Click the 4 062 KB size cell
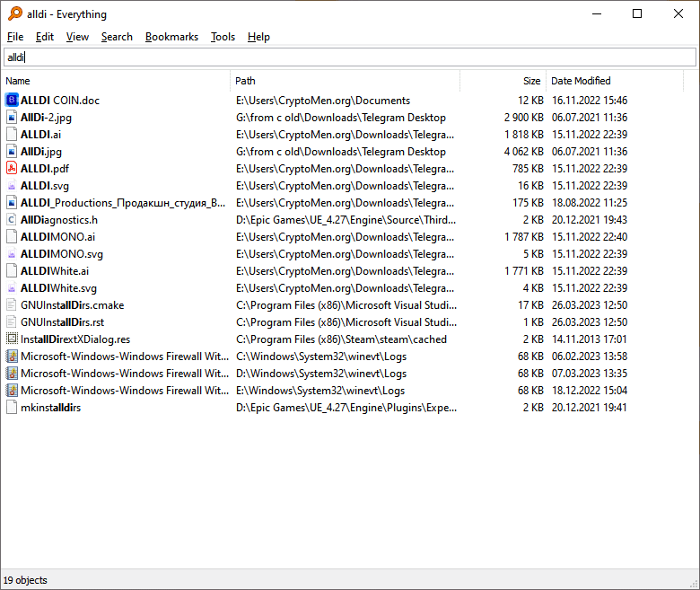The image size is (700, 590). tap(524, 152)
